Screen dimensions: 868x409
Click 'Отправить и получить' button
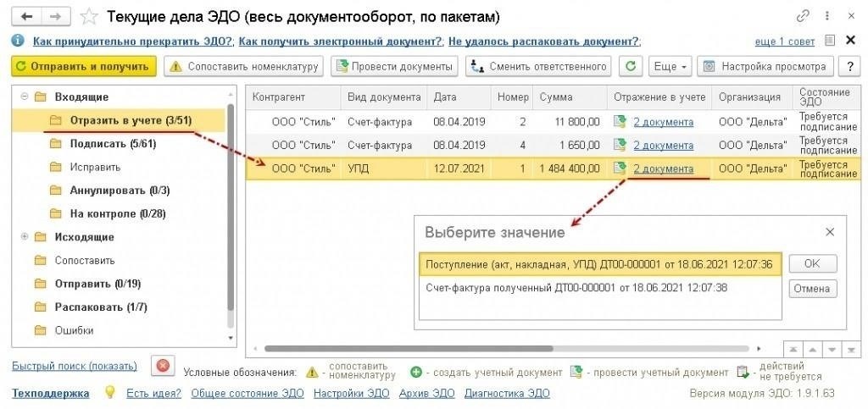(84, 66)
